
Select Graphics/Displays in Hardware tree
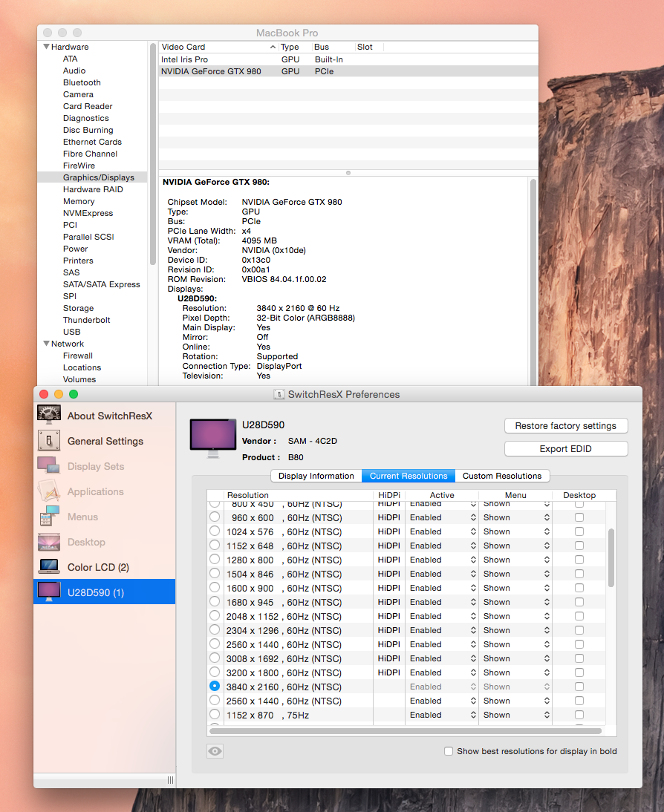click(92, 177)
